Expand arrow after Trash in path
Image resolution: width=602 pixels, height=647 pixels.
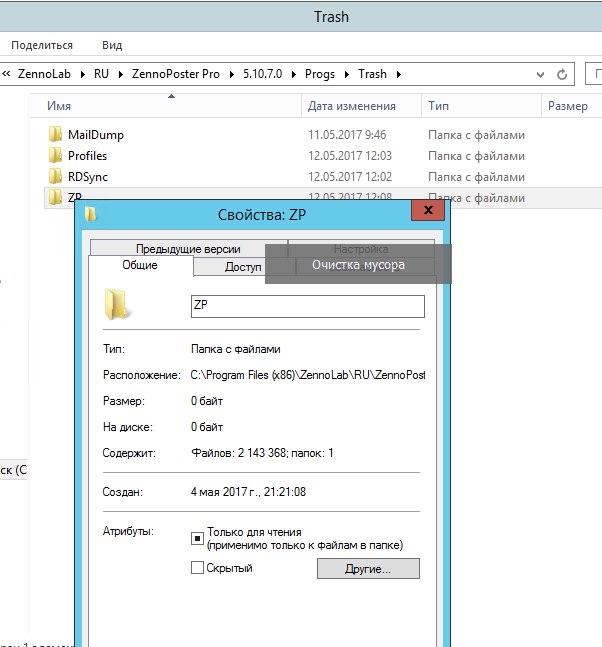coord(399,74)
